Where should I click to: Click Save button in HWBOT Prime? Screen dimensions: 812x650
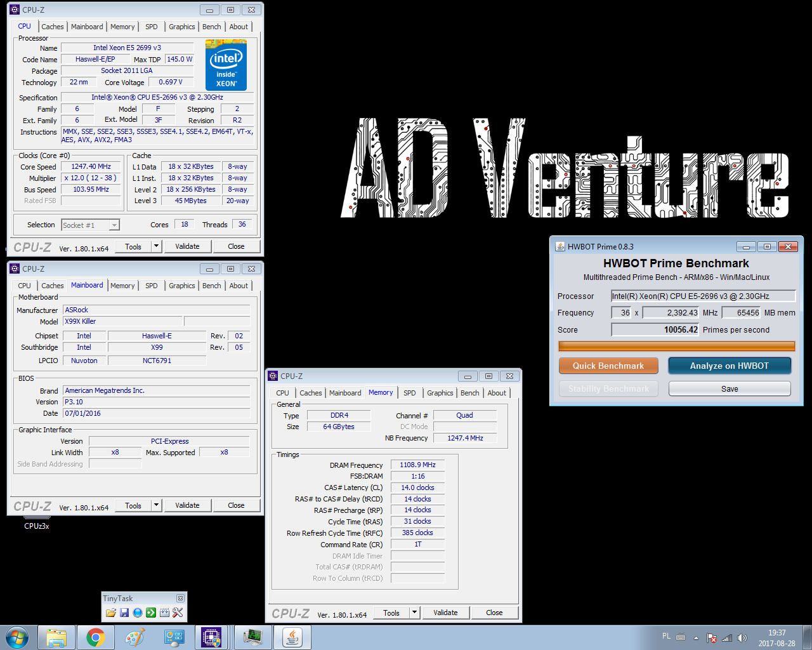pyautogui.click(x=730, y=388)
